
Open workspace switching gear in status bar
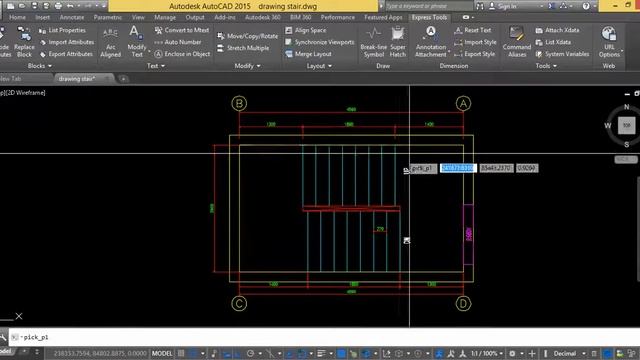[x=512, y=353]
